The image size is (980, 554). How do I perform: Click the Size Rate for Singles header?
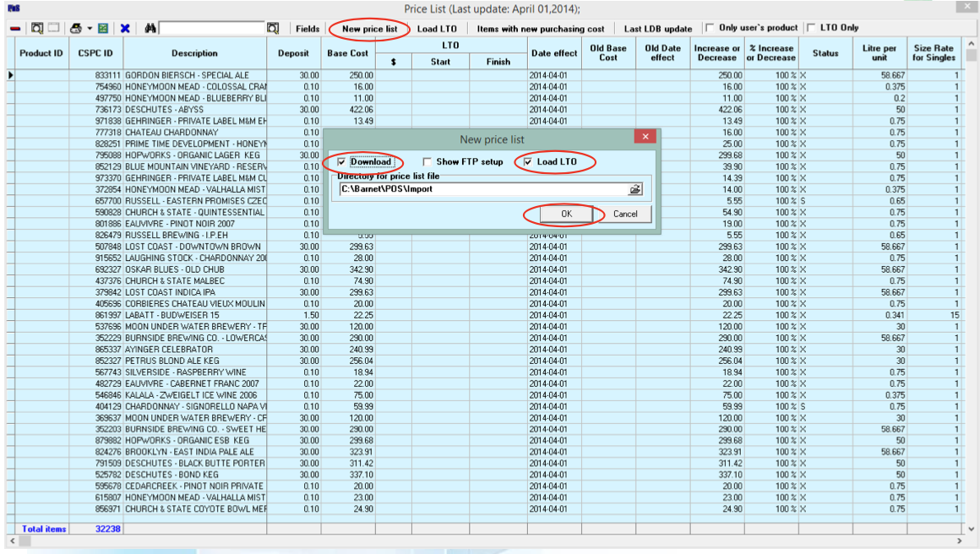(x=934, y=53)
